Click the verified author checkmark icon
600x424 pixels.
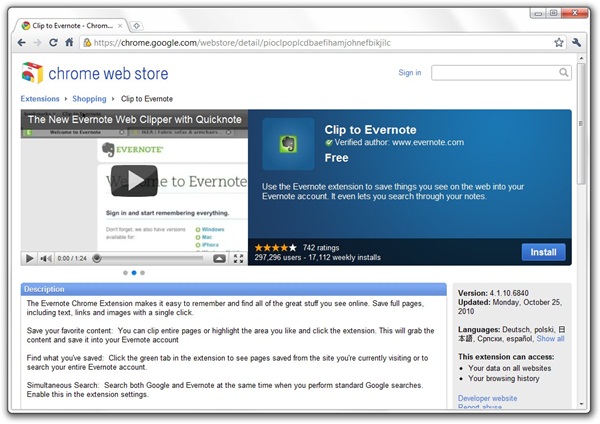328,142
